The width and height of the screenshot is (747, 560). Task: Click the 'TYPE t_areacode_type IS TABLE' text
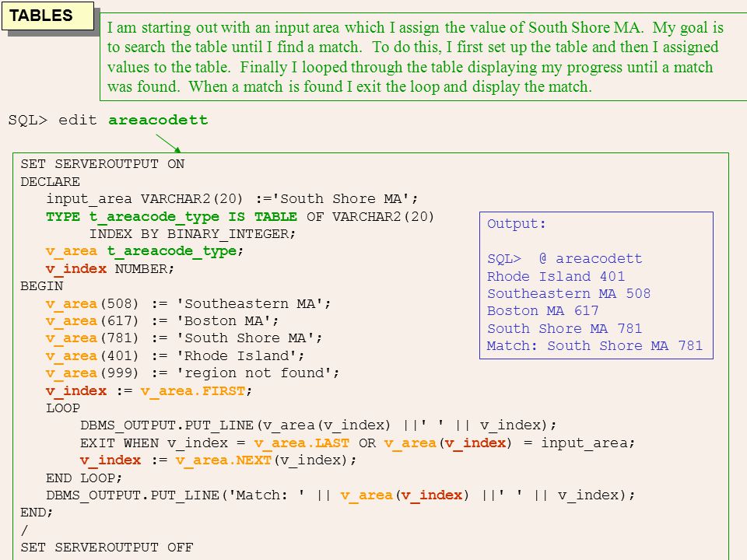click(x=171, y=217)
